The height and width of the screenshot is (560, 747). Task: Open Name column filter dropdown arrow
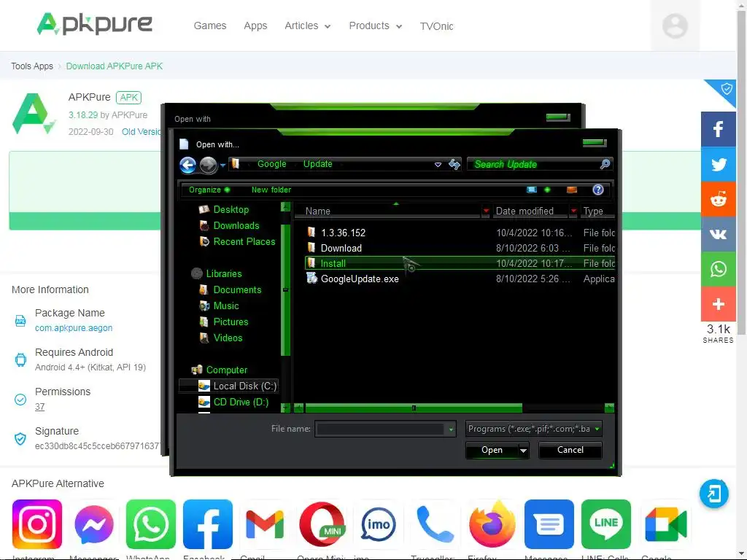point(485,211)
